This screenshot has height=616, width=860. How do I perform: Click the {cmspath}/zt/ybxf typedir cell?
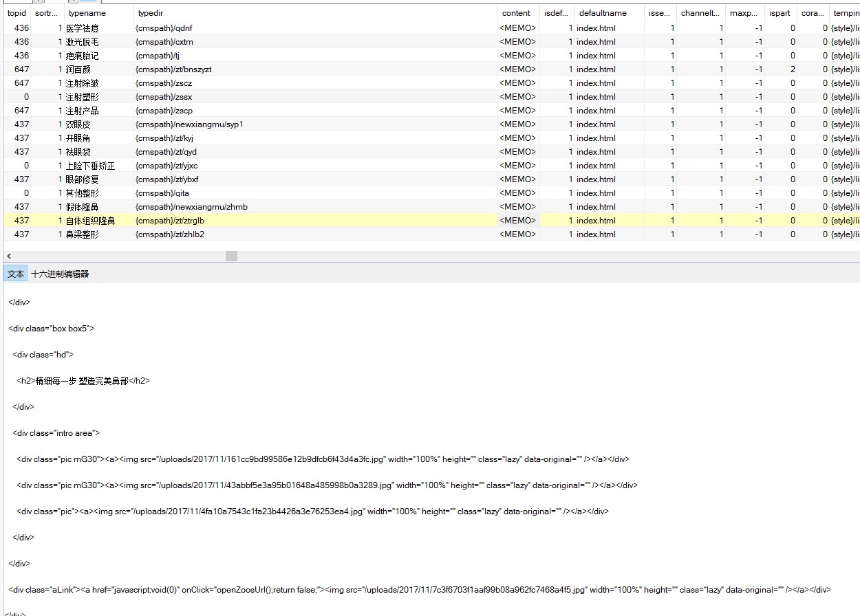tap(315, 179)
